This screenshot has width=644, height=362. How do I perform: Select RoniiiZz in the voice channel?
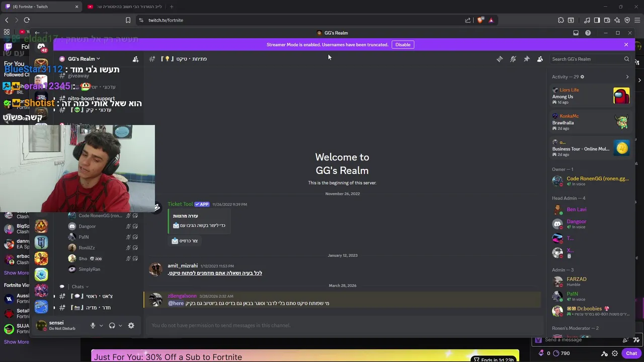click(x=103, y=248)
